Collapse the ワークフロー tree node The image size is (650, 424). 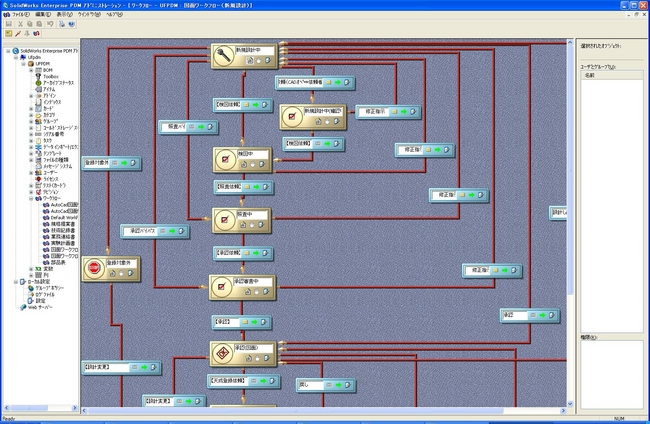[31, 198]
